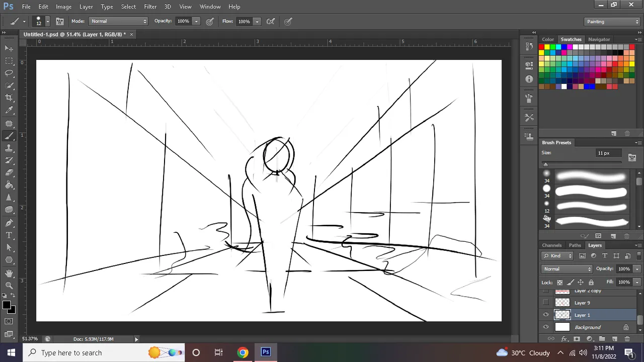The image size is (644, 362).
Task: Close the Untitled-1.psd document tab
Action: click(131, 34)
